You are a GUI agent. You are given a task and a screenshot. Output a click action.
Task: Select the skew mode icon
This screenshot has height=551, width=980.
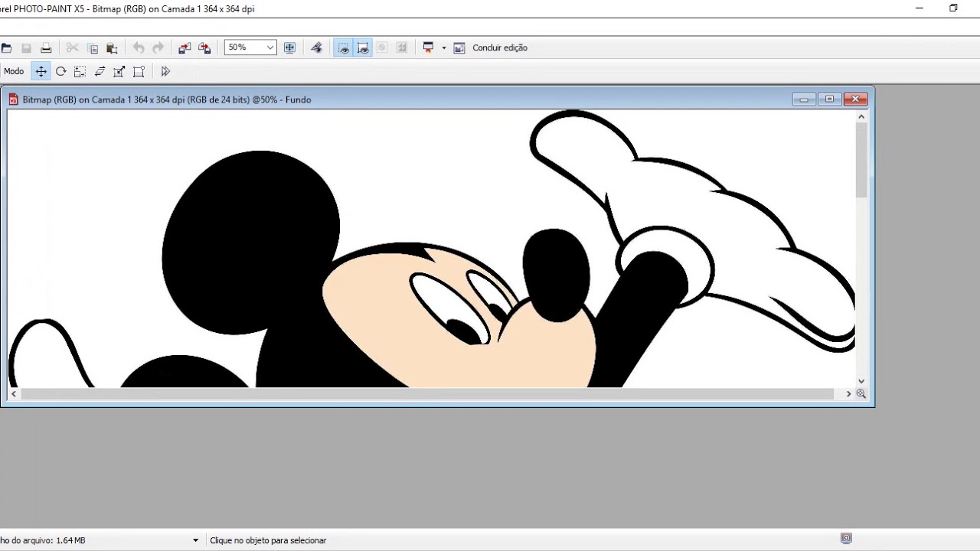click(100, 71)
